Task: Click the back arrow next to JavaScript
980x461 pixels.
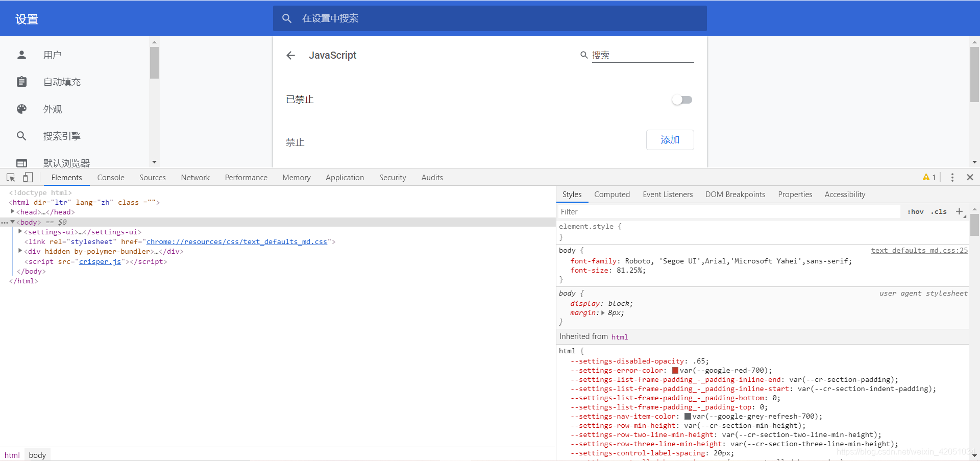Action: point(290,56)
